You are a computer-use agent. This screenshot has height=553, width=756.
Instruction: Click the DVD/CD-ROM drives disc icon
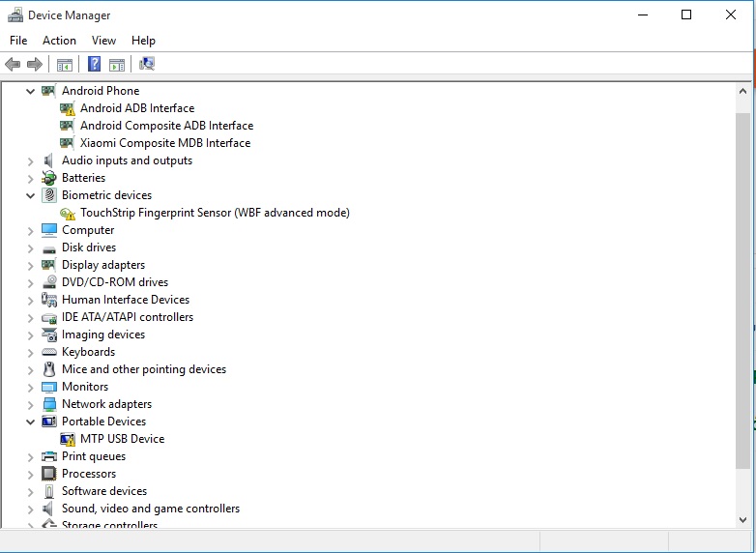click(x=49, y=282)
